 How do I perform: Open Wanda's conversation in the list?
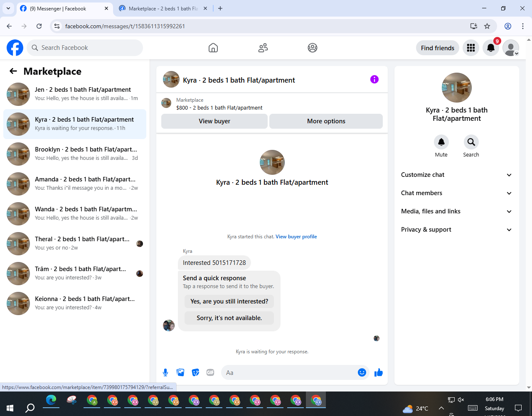point(75,214)
